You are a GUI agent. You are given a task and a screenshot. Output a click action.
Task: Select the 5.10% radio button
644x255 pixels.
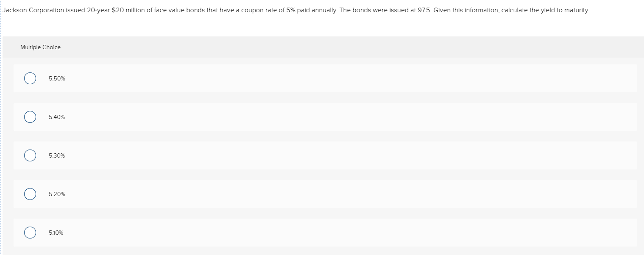click(x=30, y=232)
